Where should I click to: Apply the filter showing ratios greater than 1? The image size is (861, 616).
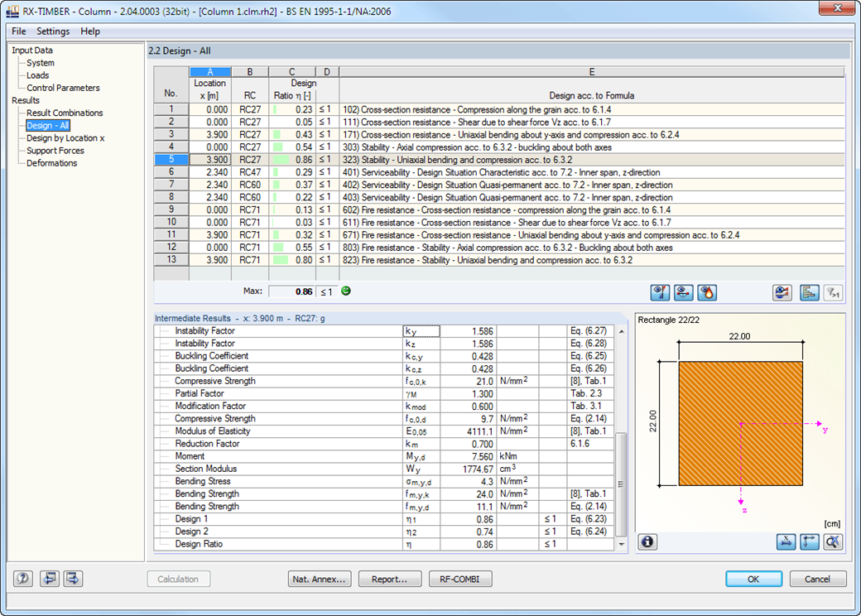833,291
